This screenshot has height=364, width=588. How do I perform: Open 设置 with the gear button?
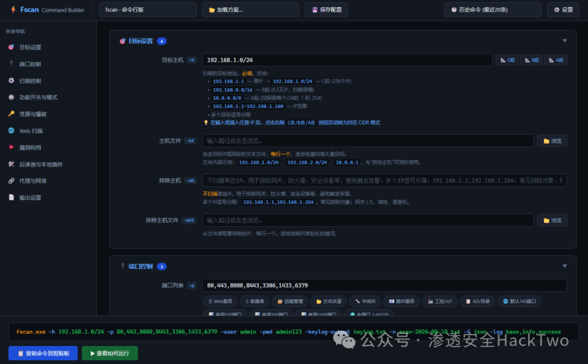[x=563, y=10]
